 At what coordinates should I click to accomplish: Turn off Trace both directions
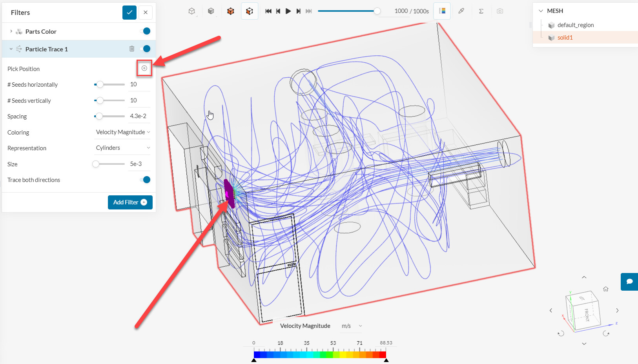coord(145,180)
